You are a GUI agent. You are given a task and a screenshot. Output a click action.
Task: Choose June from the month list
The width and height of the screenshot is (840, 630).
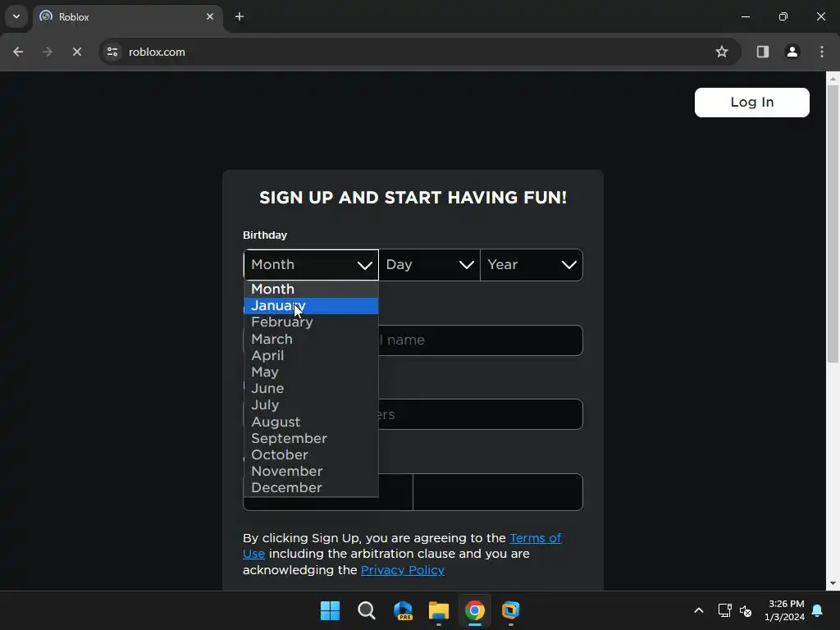click(x=311, y=388)
